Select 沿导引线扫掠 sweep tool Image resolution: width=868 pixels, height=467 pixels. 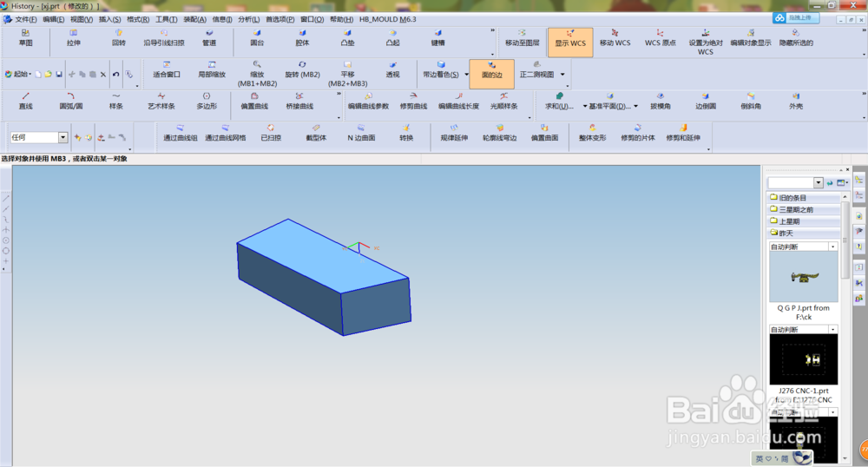point(164,38)
